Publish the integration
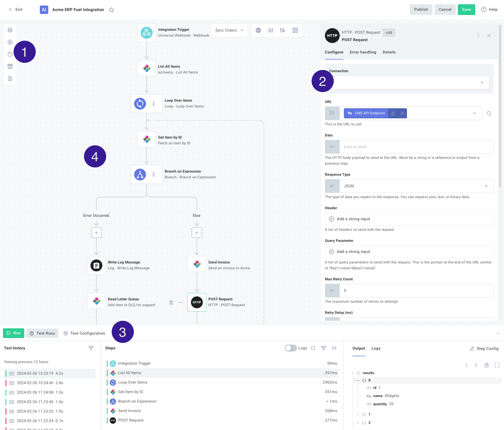The image size is (504, 430). 421,9
